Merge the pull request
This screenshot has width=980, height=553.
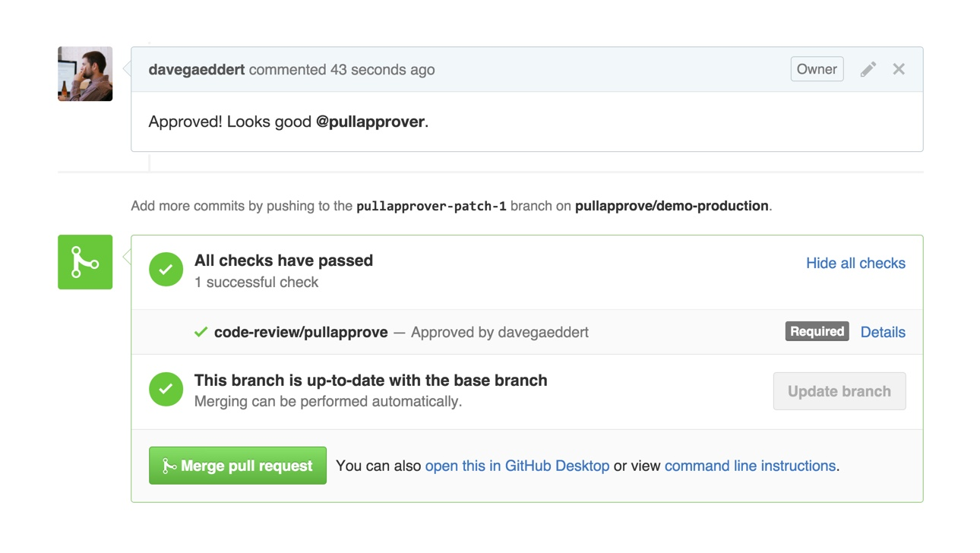pos(238,466)
